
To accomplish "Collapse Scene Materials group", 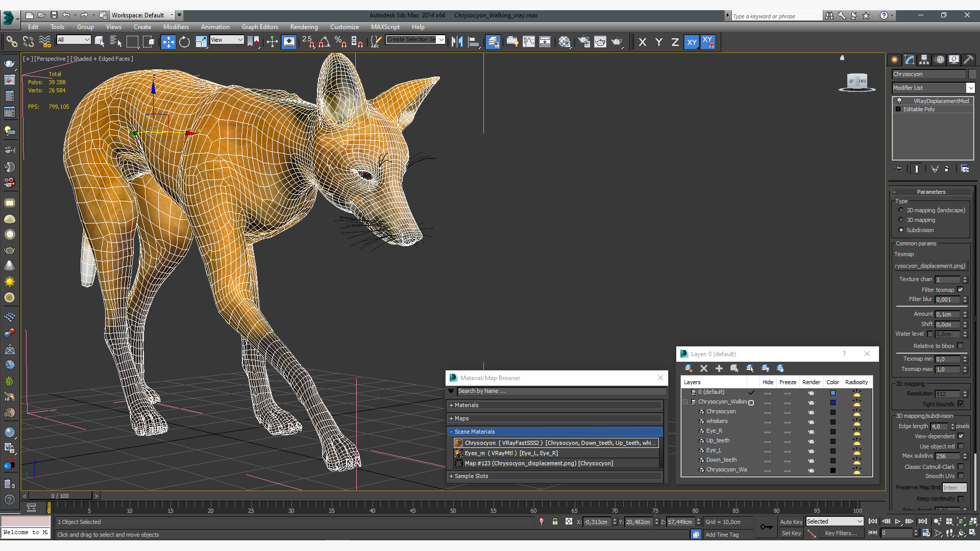I will [451, 432].
